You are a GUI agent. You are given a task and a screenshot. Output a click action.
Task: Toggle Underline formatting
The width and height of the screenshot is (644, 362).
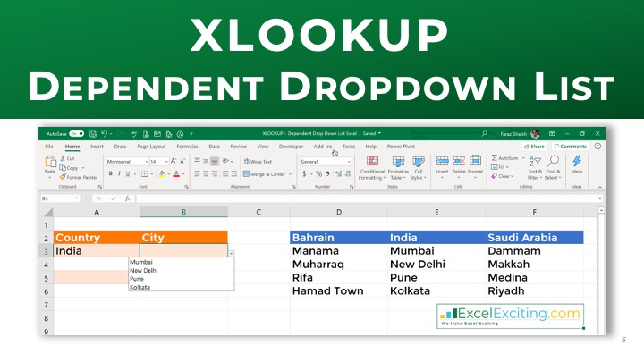click(128, 174)
